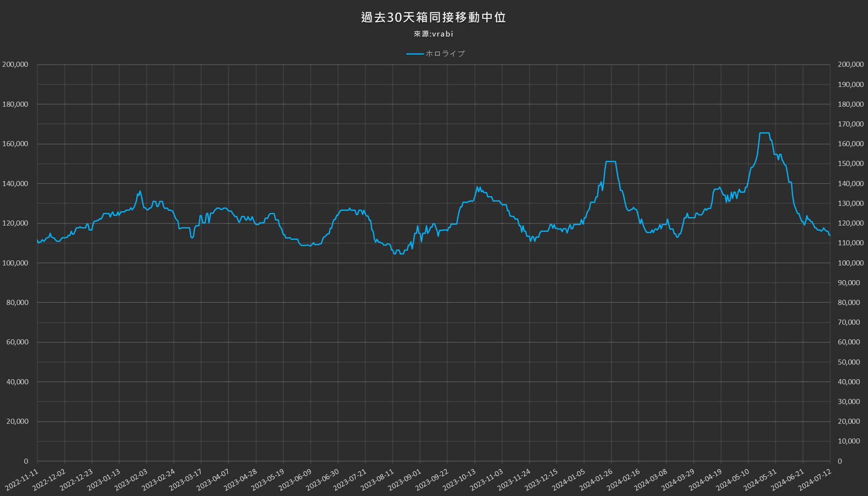Click the blue legend line swatch
The width and height of the screenshot is (868, 496).
click(x=414, y=54)
